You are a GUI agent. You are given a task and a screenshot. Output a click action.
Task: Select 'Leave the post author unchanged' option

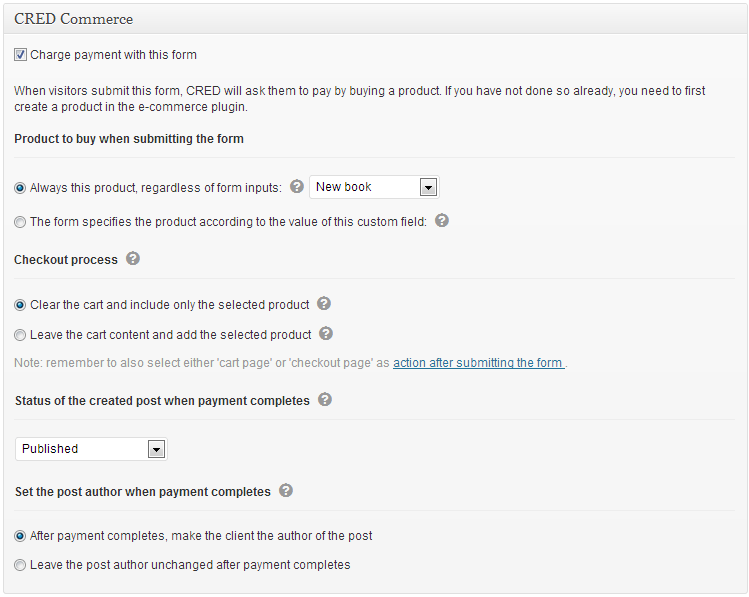[20, 565]
